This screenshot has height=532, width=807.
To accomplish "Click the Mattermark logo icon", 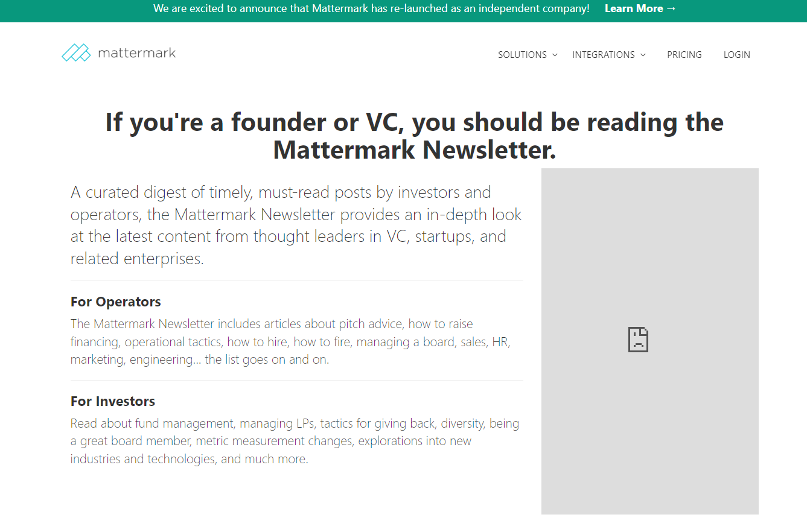I will [x=75, y=52].
